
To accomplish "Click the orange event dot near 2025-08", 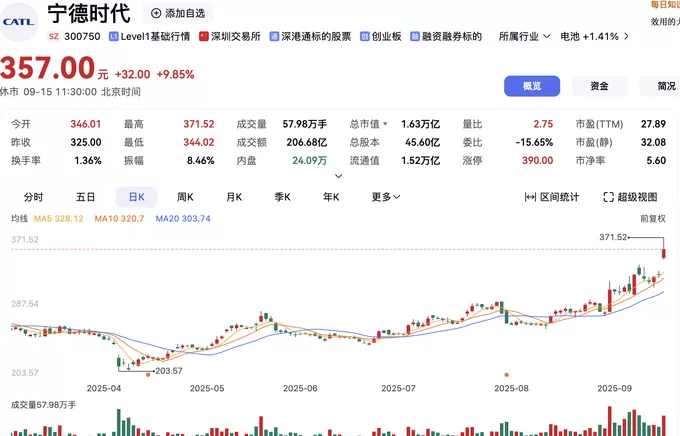I will coord(506,374).
